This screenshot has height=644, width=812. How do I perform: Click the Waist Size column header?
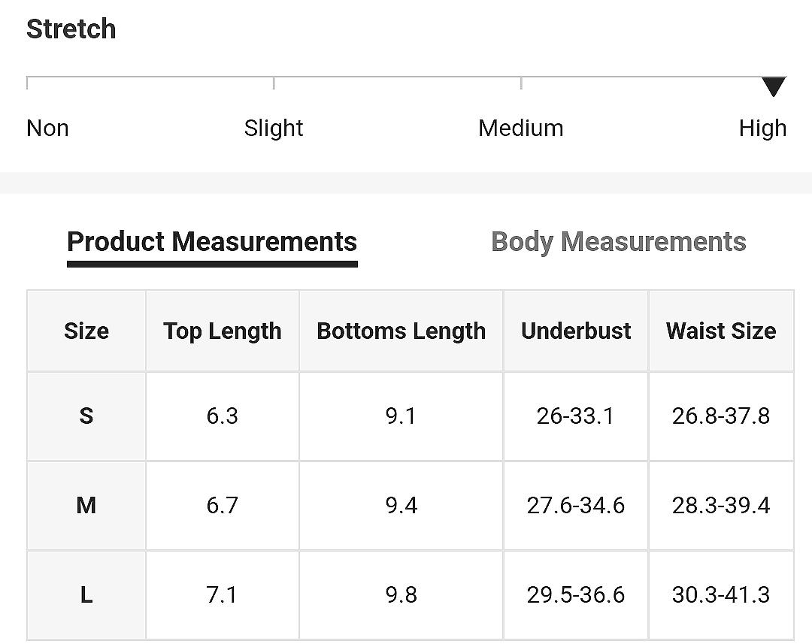click(721, 331)
